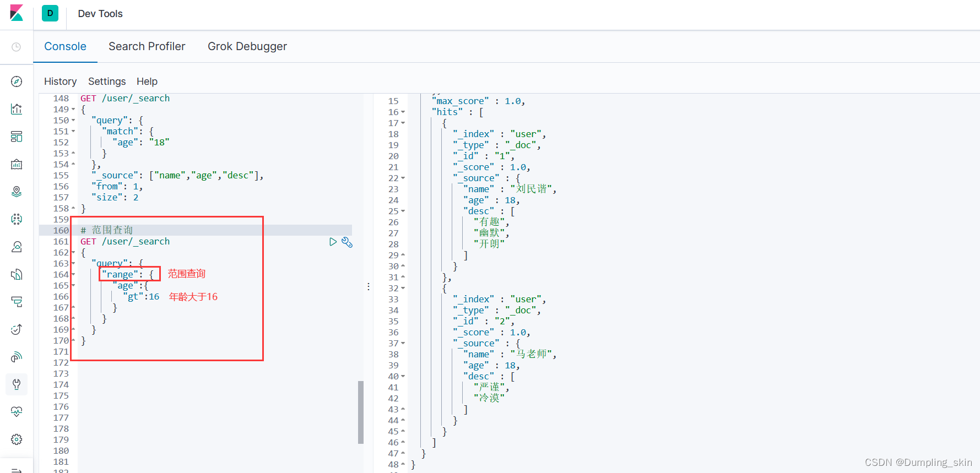Collapse desc array at output line 25

403,211
